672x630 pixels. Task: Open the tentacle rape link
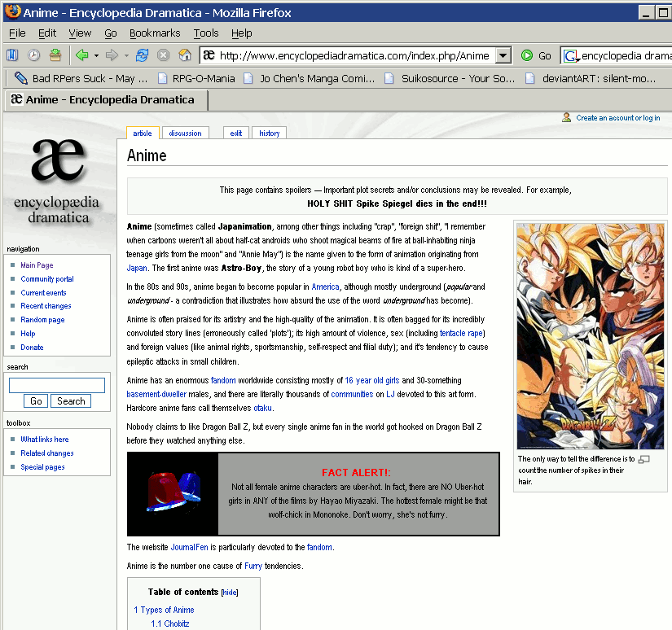click(x=461, y=333)
